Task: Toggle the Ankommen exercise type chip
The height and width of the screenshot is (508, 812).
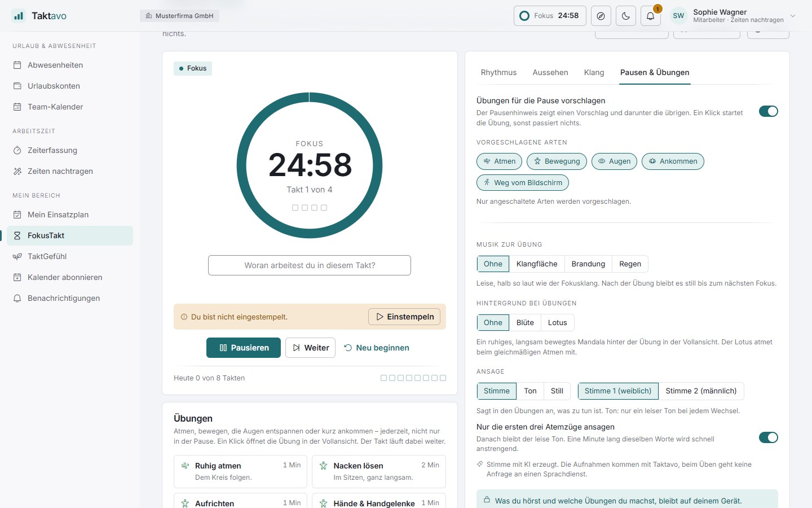Action: coord(673,161)
